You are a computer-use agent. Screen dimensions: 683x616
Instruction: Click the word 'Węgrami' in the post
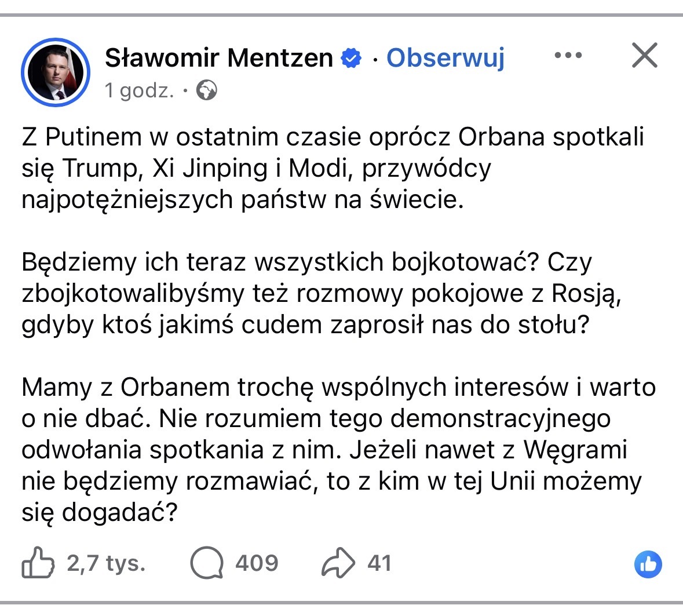click(575, 450)
